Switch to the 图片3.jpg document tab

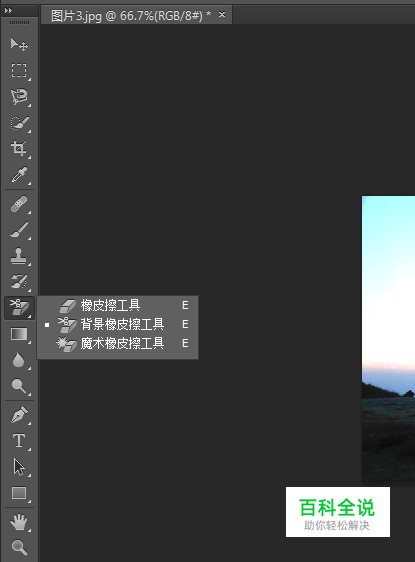[x=131, y=15]
